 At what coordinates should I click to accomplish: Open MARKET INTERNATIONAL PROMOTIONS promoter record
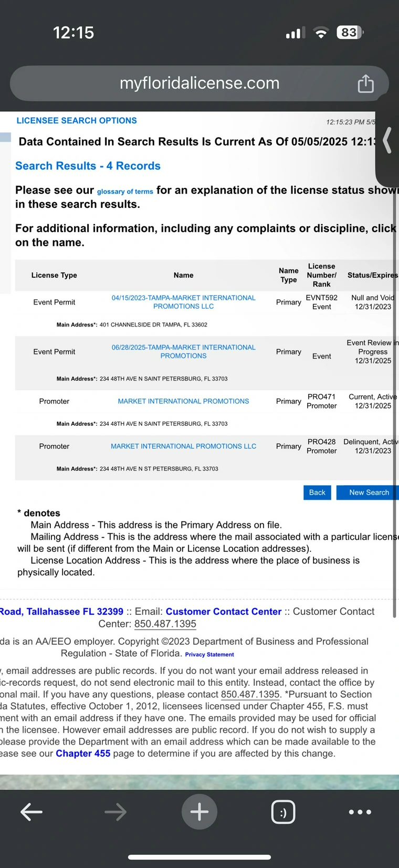click(x=184, y=401)
